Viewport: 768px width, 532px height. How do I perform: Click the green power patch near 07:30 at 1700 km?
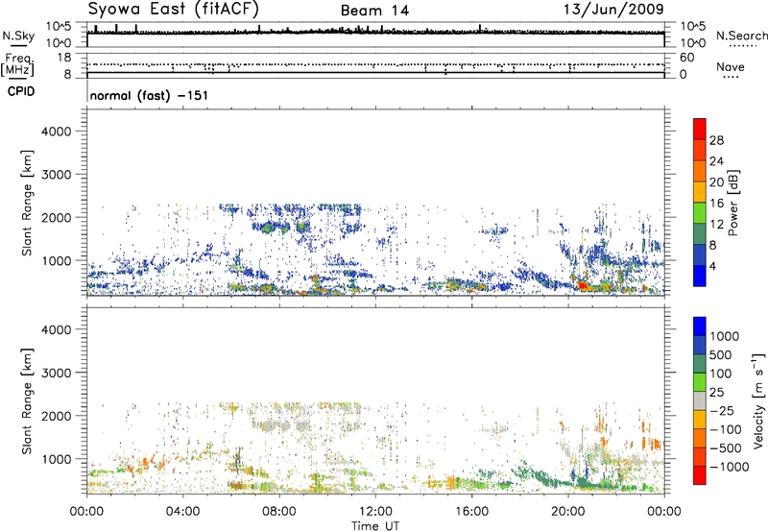[x=268, y=228]
